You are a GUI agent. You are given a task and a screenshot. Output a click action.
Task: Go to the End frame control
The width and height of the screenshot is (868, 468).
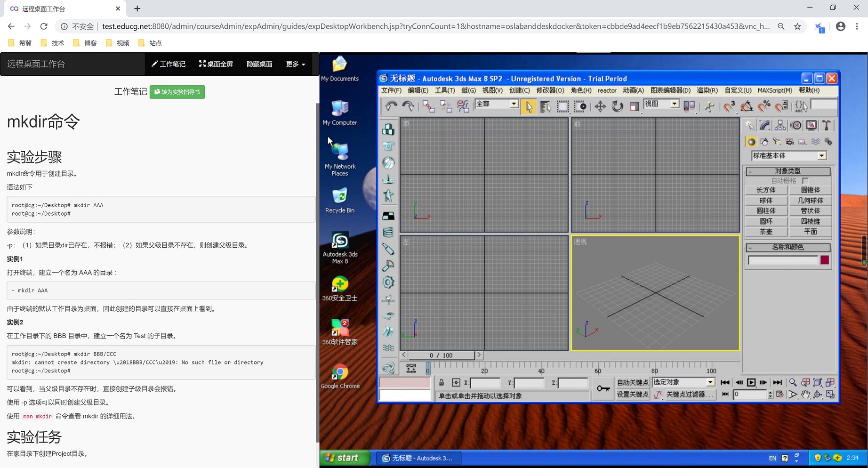coord(778,383)
